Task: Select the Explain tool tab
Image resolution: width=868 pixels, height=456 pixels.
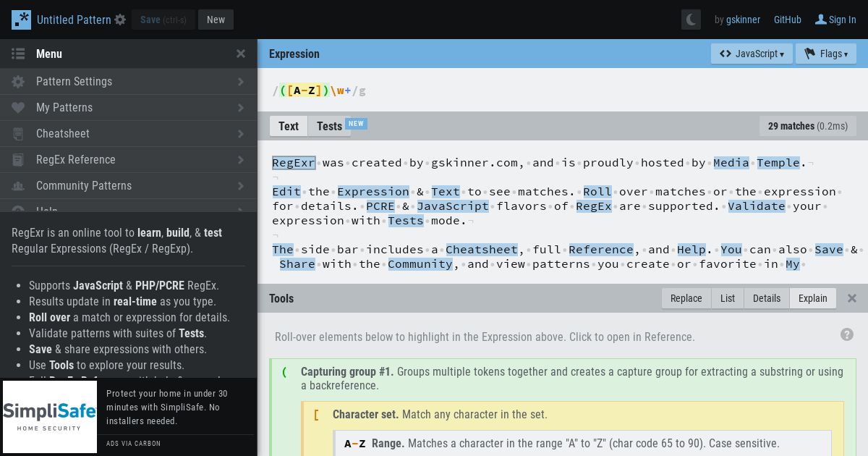Action: point(813,298)
